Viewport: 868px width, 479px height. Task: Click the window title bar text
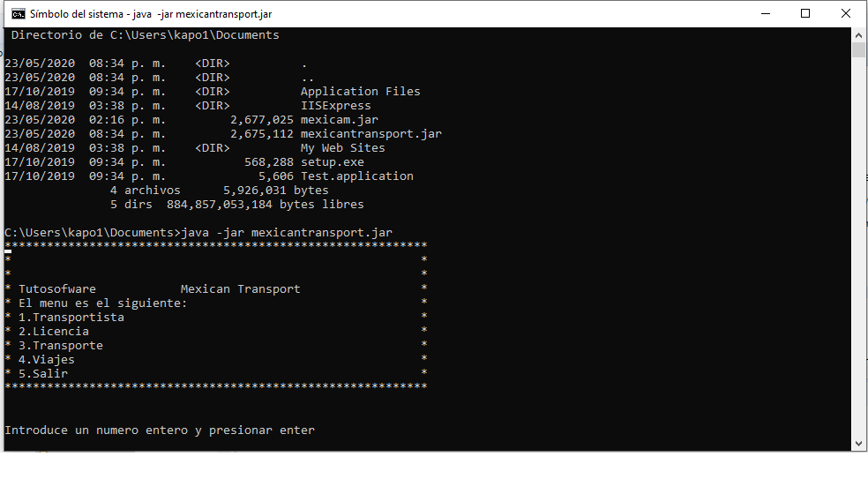coord(151,14)
